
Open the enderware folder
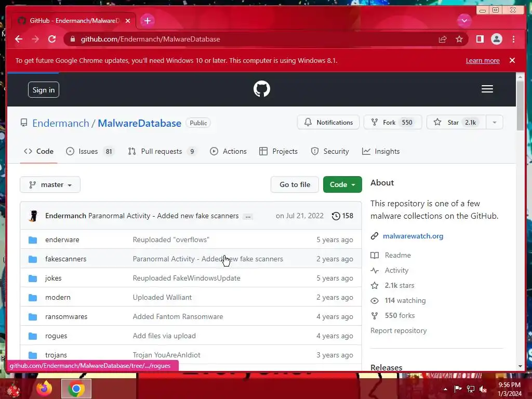(x=62, y=240)
